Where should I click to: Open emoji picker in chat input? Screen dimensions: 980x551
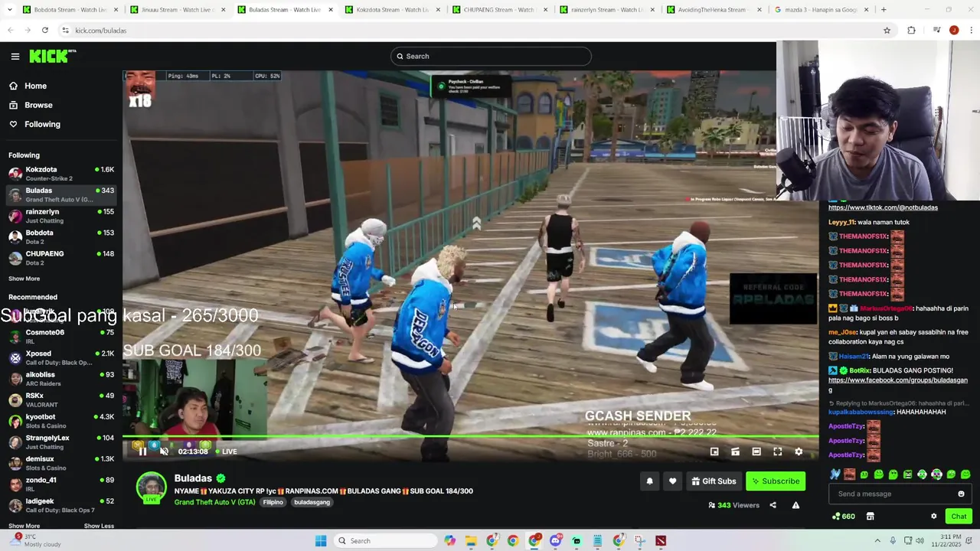(962, 494)
